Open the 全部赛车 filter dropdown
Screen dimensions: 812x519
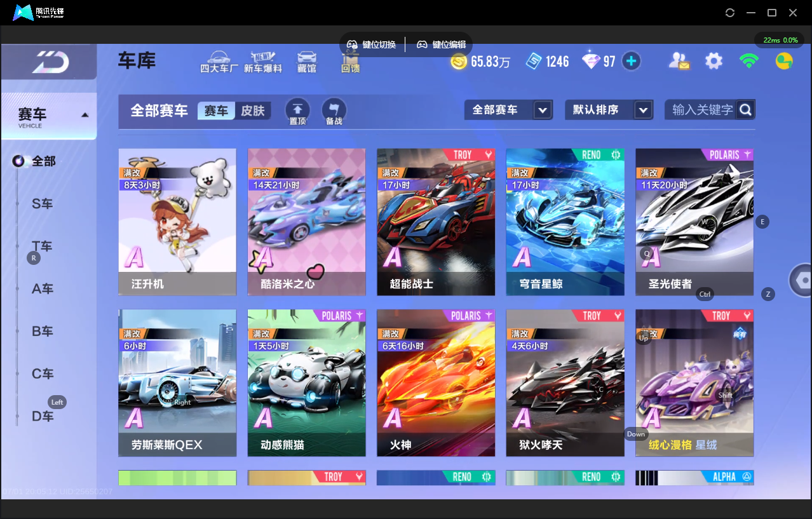[507, 110]
